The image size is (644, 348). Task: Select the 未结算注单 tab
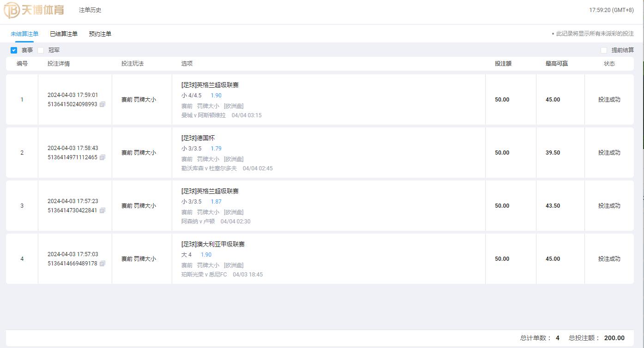(x=24, y=34)
